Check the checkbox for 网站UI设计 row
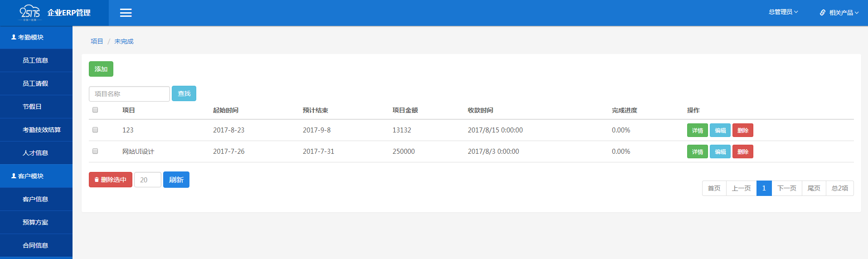868x259 pixels. point(95,151)
